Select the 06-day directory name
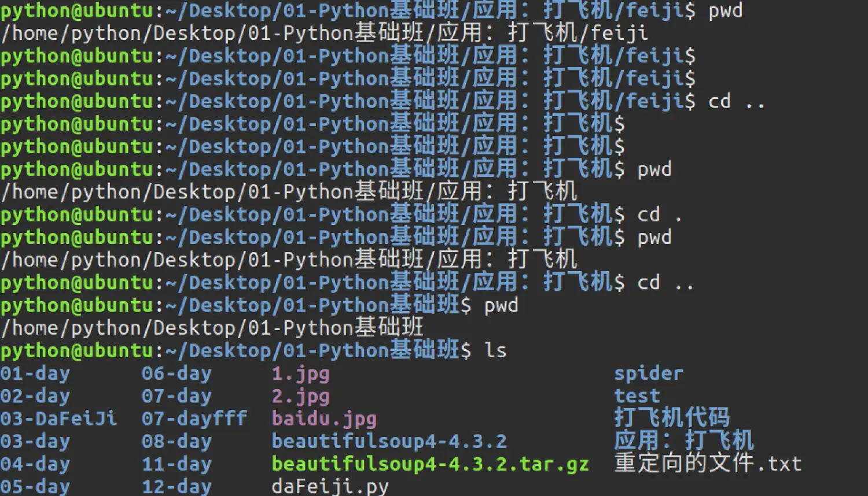Viewport: 868px width, 496px height. [176, 373]
